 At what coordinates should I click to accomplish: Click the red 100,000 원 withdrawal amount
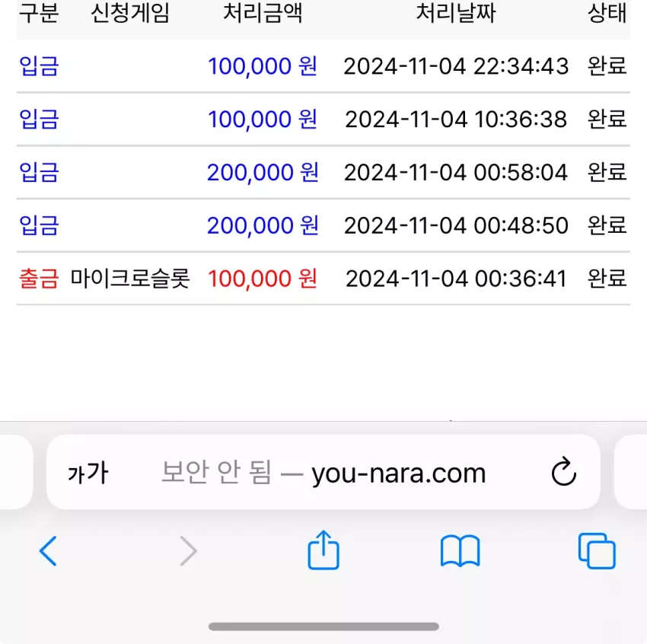click(263, 279)
